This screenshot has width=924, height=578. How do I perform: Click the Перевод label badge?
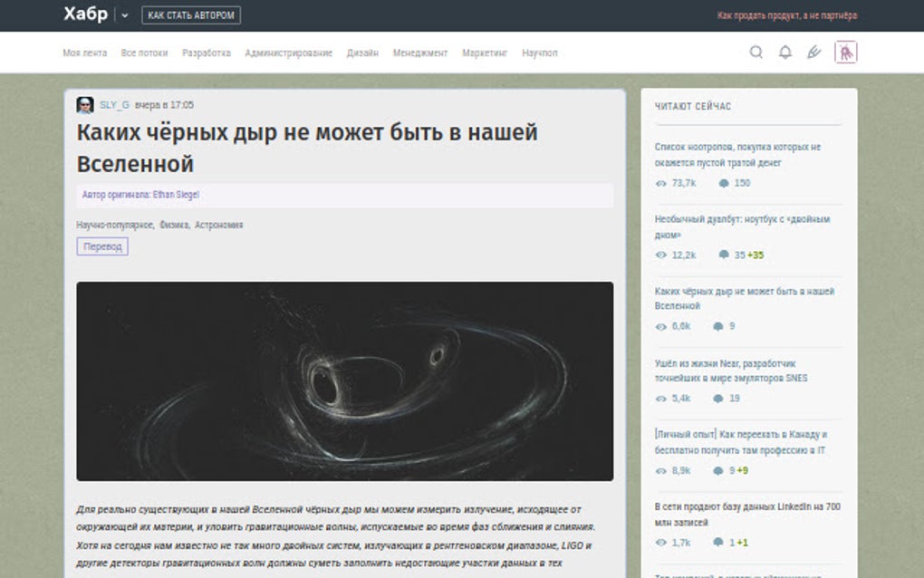102,246
